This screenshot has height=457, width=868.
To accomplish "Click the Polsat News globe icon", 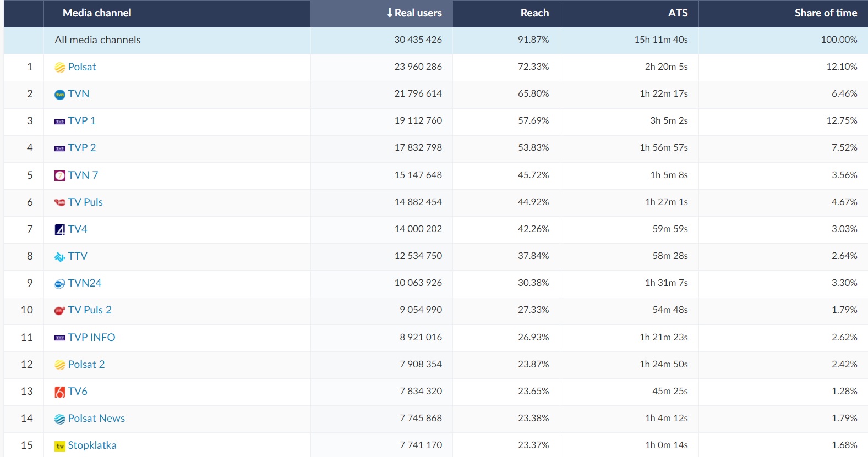I will 60,419.
